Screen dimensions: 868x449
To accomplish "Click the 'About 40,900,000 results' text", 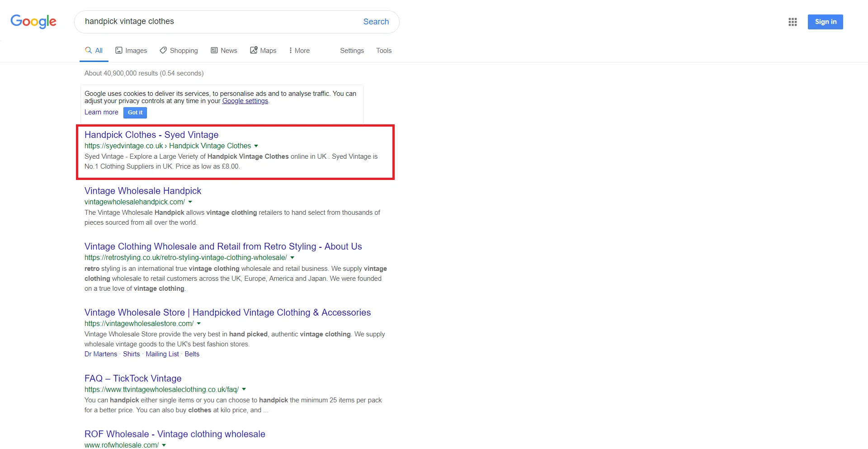I will coord(144,73).
